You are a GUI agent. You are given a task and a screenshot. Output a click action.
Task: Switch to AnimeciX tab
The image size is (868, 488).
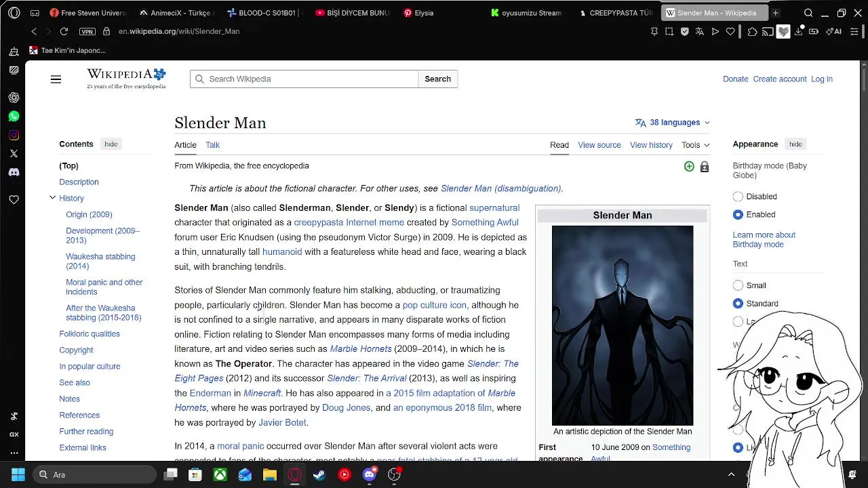coord(178,13)
